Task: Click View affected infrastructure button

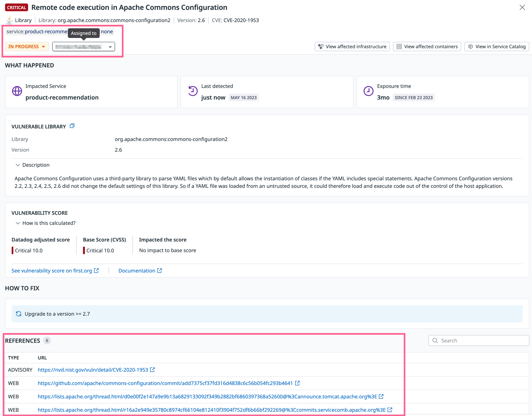Action: pyautogui.click(x=352, y=47)
